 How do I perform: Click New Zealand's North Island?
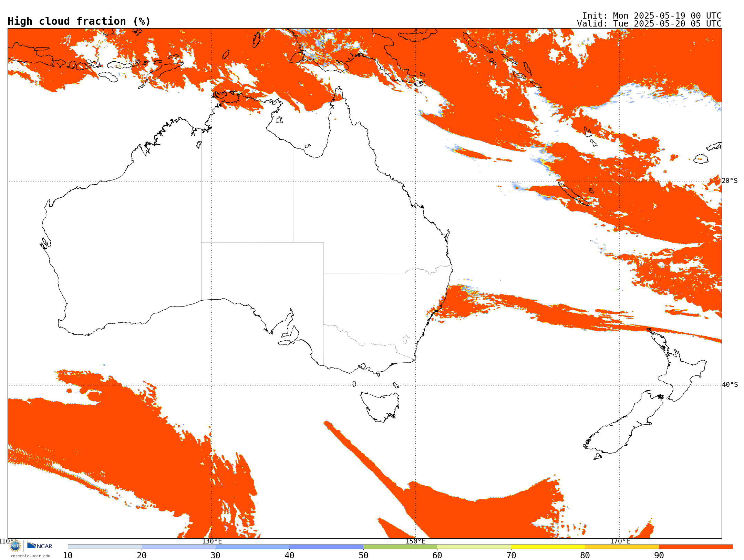(x=677, y=365)
